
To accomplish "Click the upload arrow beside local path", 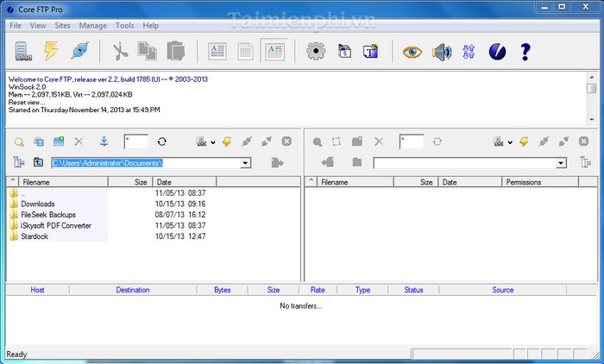I will [x=277, y=162].
